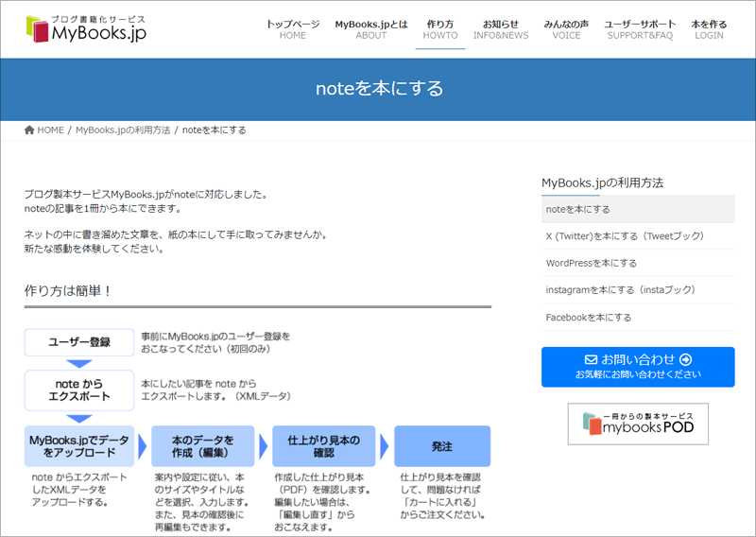The image size is (756, 537).
Task: Click the お問い合わせ contact button
Action: coord(638,367)
